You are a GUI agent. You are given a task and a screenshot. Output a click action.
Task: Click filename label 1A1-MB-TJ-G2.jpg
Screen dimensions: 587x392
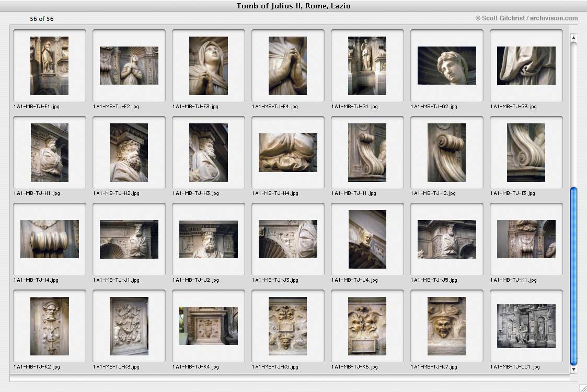pyautogui.click(x=434, y=106)
